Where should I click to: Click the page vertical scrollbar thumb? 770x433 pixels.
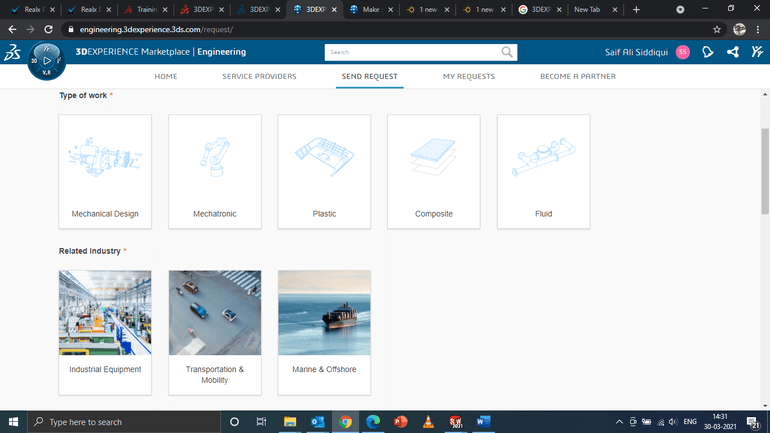(765, 171)
